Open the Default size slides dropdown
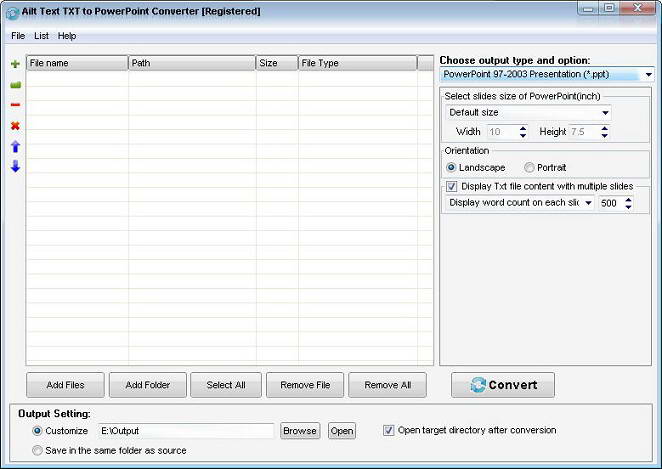Image resolution: width=662 pixels, height=469 pixels. point(605,113)
